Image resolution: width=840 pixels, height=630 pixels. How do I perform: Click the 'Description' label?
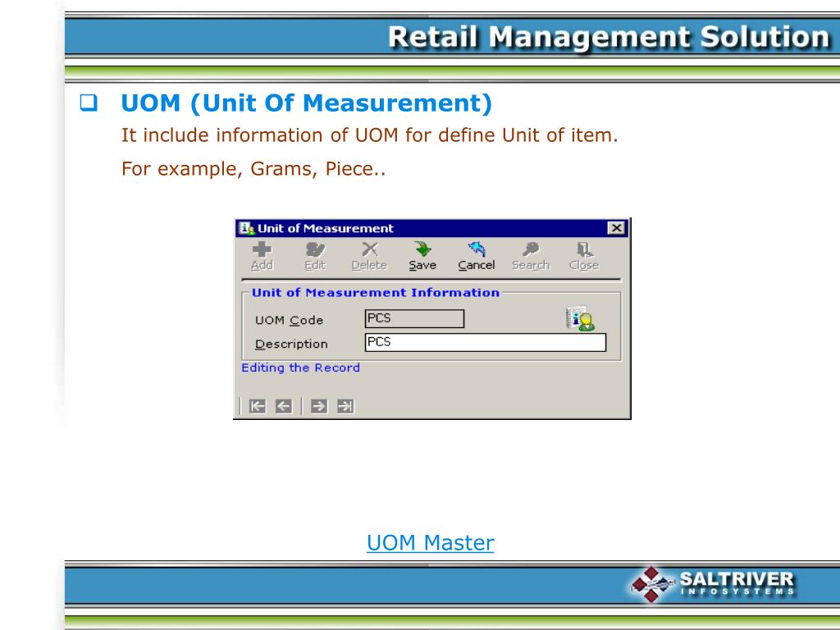pyautogui.click(x=291, y=344)
